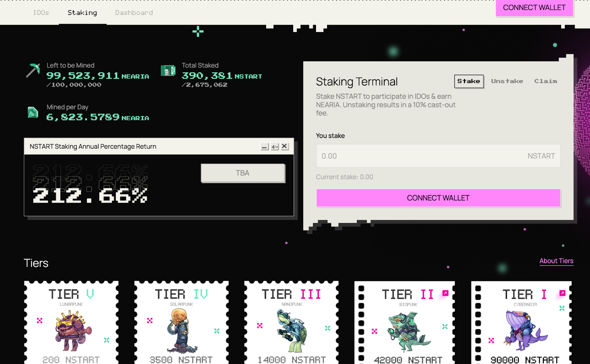Click the Staking Terminal heading
The image size is (590, 364).
(357, 82)
